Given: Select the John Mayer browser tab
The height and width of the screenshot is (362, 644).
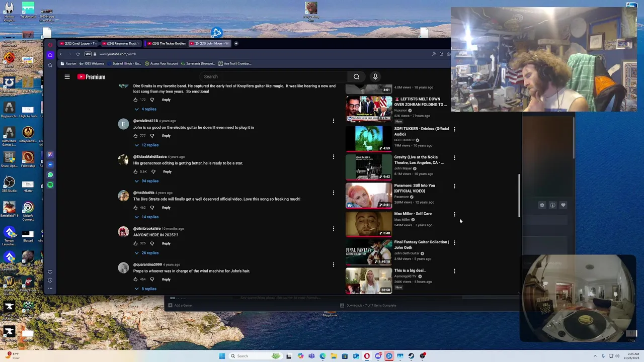Looking at the screenshot, I should pyautogui.click(x=209, y=43).
